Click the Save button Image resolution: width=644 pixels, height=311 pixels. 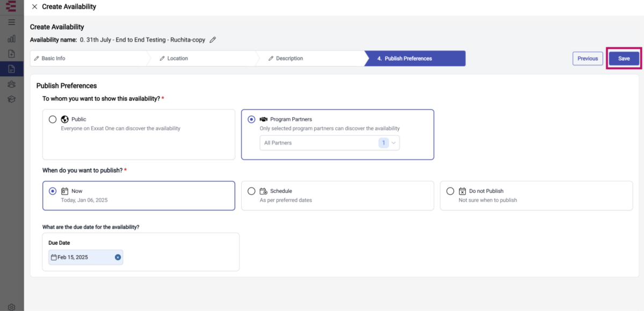(x=624, y=59)
